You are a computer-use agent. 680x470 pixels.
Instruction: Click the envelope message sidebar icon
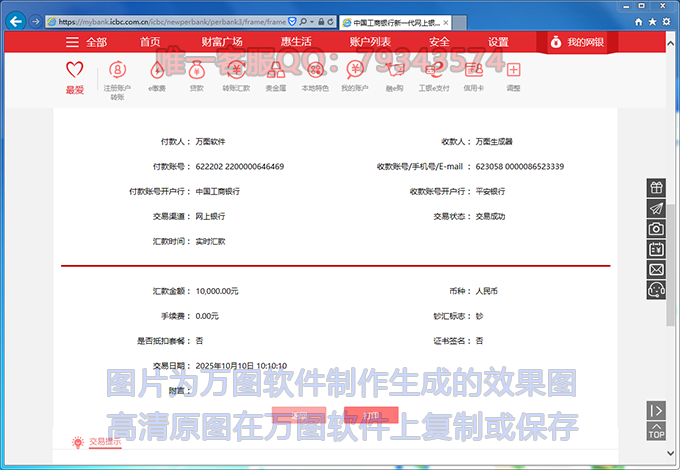click(656, 270)
